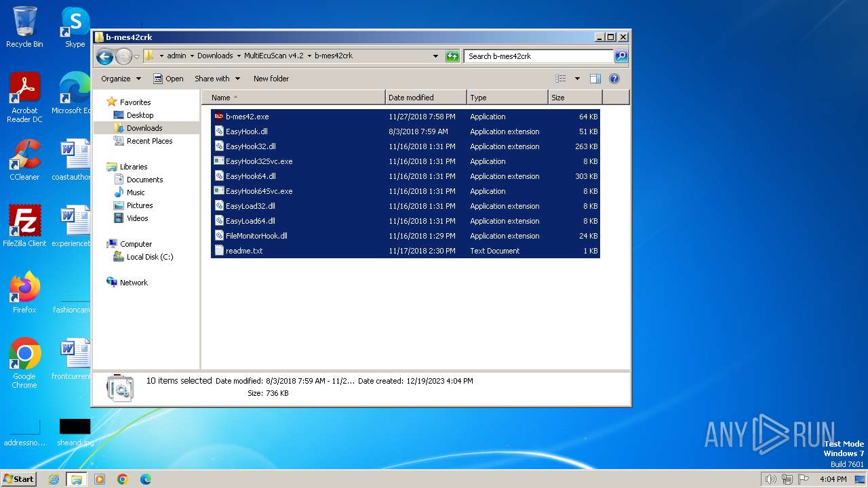Click the Open toolbar button
This screenshot has height=488, width=868.
pos(168,79)
